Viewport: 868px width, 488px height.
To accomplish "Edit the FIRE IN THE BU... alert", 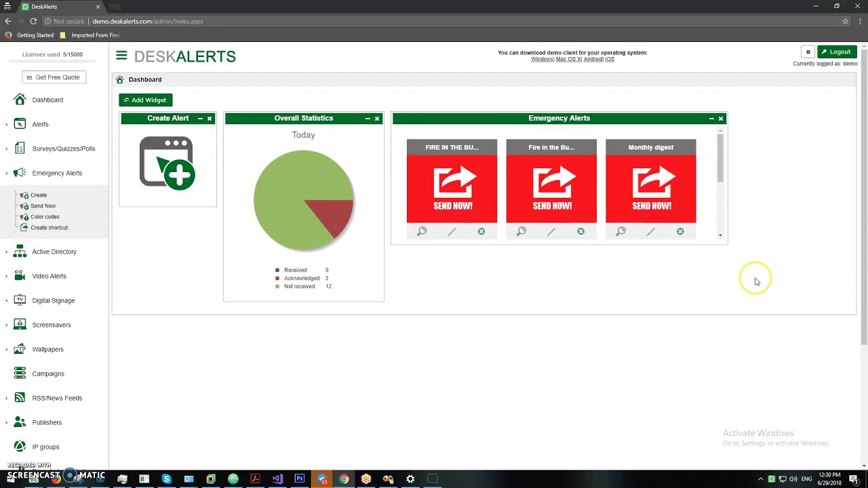I will [x=452, y=231].
